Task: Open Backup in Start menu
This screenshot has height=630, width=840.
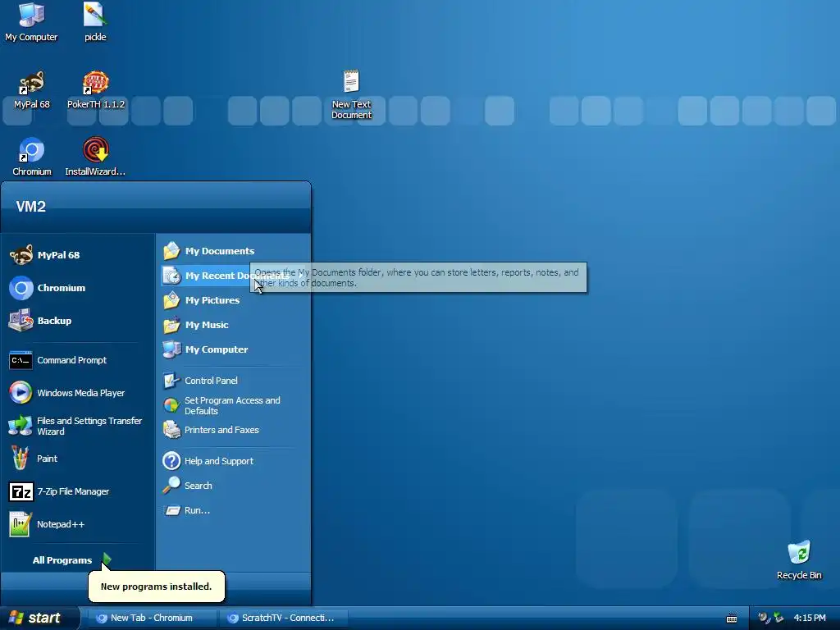Action: click(x=78, y=321)
